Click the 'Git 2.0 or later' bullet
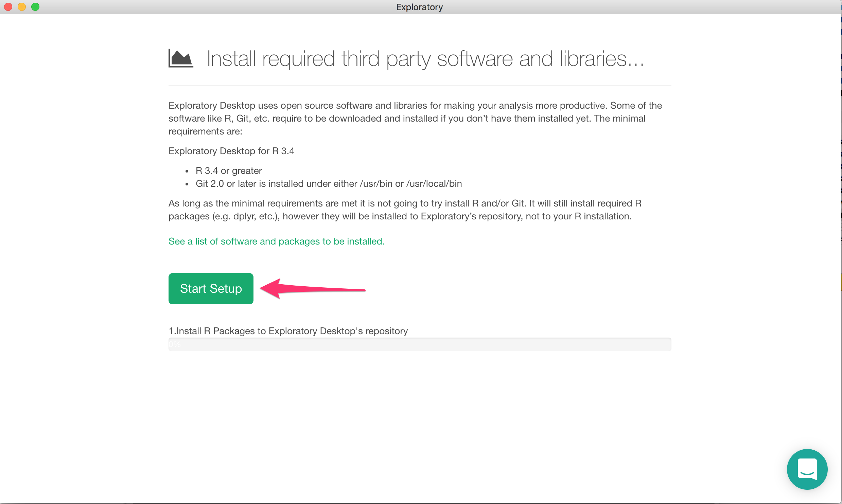 [x=329, y=183]
